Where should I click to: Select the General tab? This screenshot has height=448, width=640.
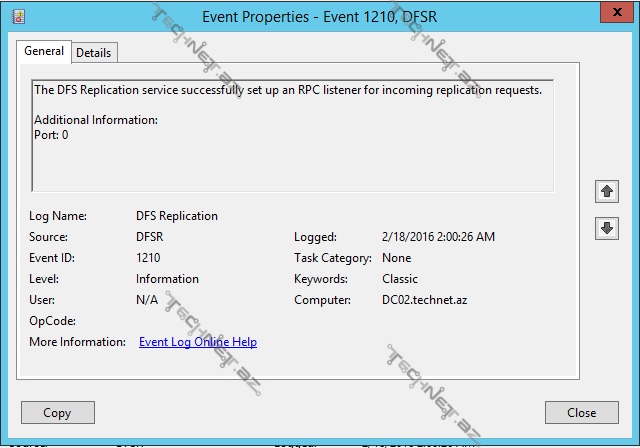click(x=44, y=51)
